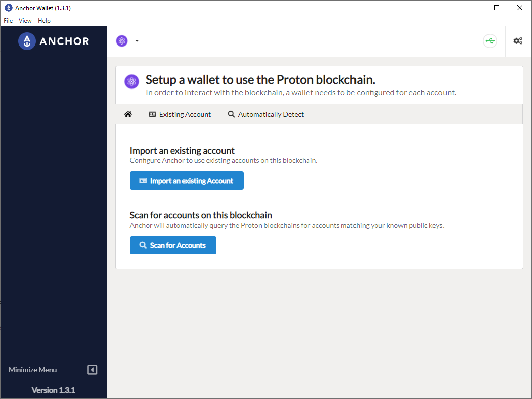The width and height of the screenshot is (532, 399).
Task: Click the 'Scan for accounts on this blockchain' heading
Action: 201,215
